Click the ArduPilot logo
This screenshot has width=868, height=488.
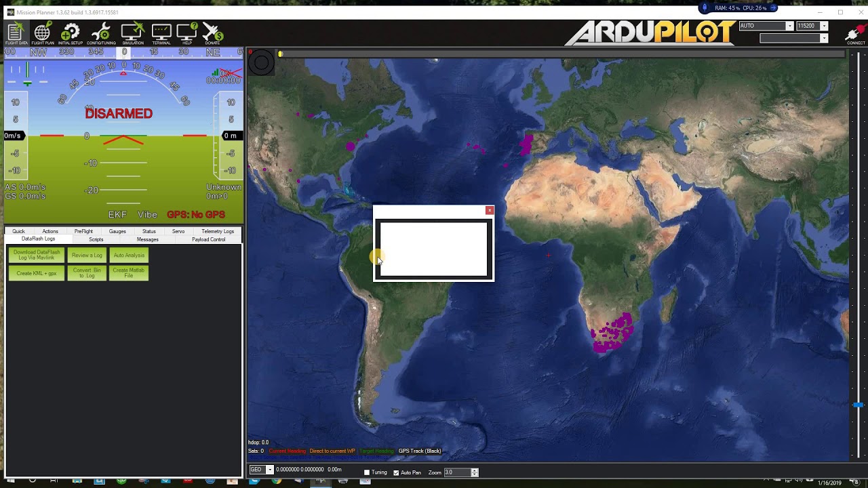(x=650, y=33)
